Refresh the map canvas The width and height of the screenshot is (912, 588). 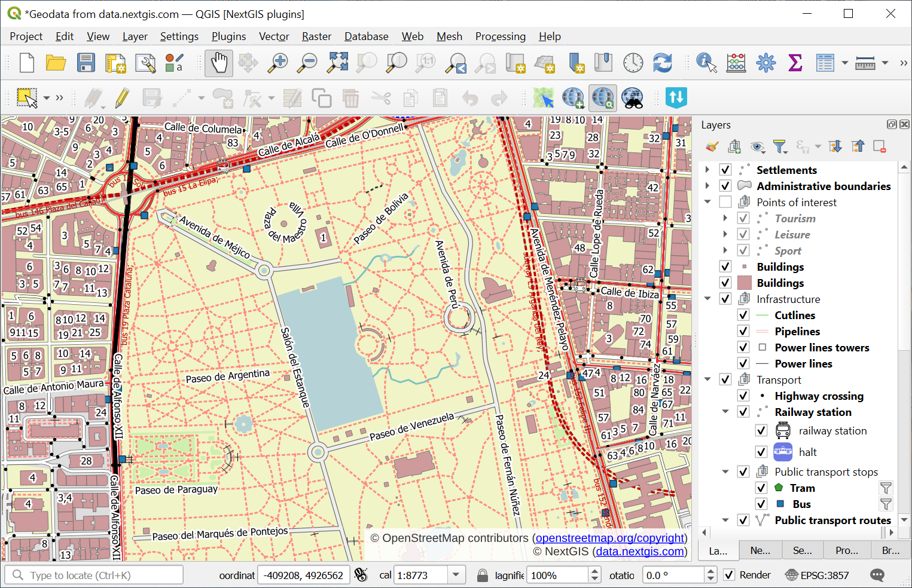click(x=662, y=62)
